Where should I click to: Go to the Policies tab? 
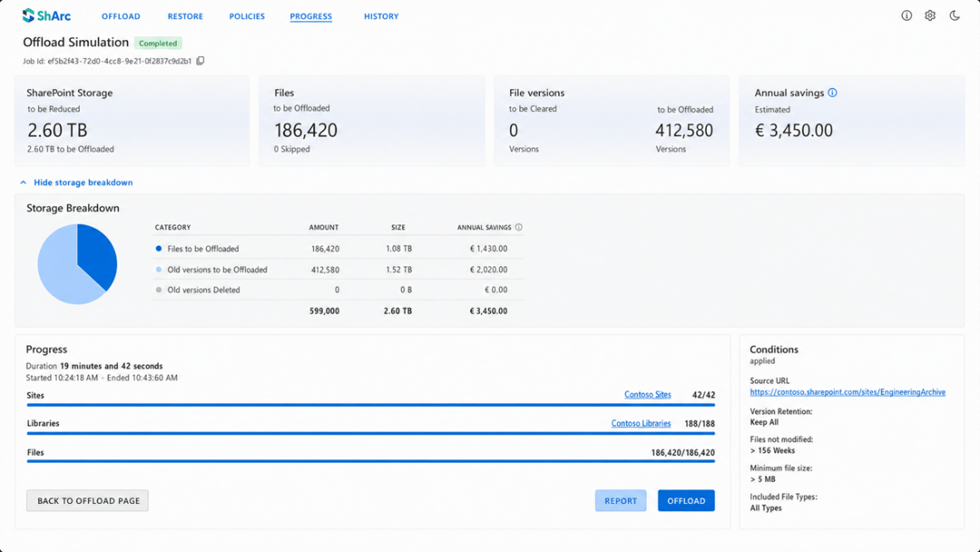[x=247, y=16]
